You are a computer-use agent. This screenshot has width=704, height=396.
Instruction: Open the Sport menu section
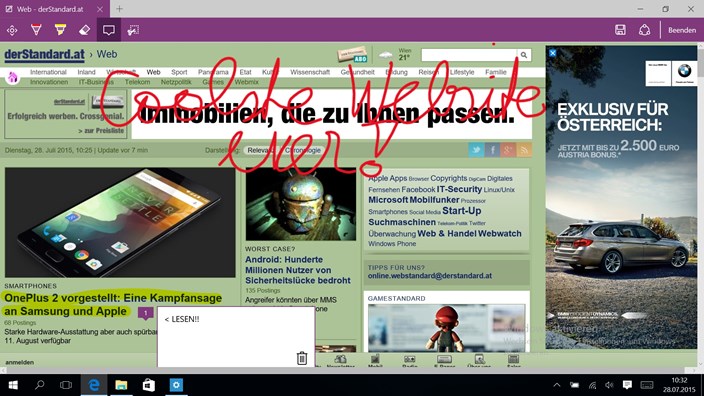point(179,72)
